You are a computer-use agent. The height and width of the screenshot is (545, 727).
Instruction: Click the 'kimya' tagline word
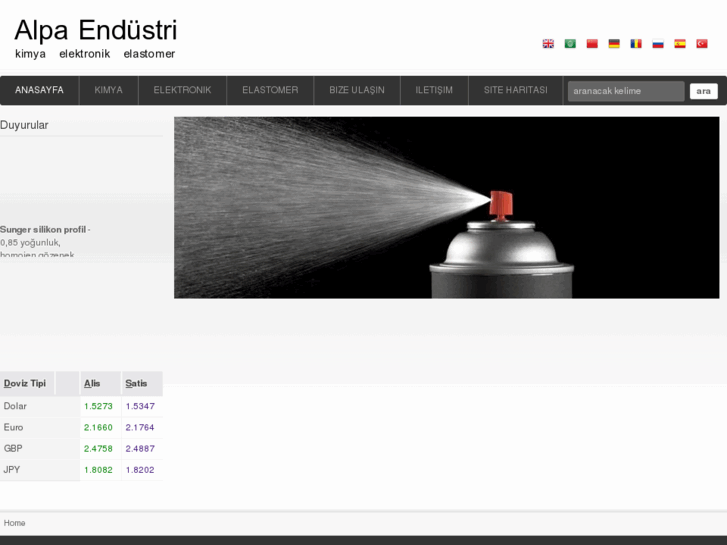click(30, 54)
